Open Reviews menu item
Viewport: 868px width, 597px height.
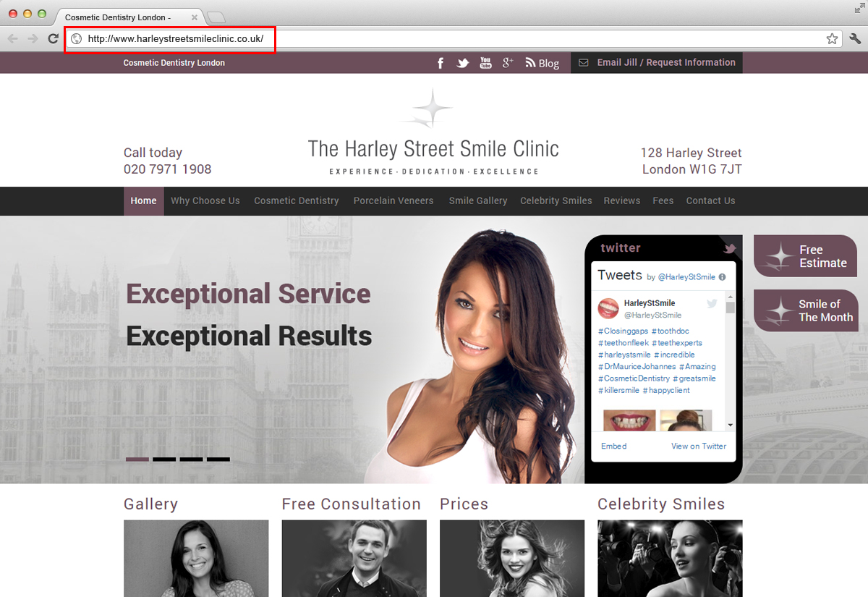click(x=622, y=201)
